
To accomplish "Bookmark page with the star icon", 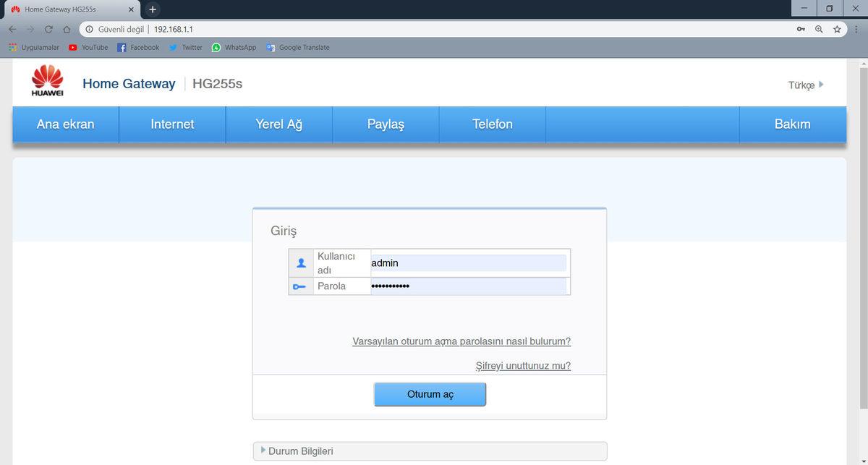I will click(x=837, y=30).
